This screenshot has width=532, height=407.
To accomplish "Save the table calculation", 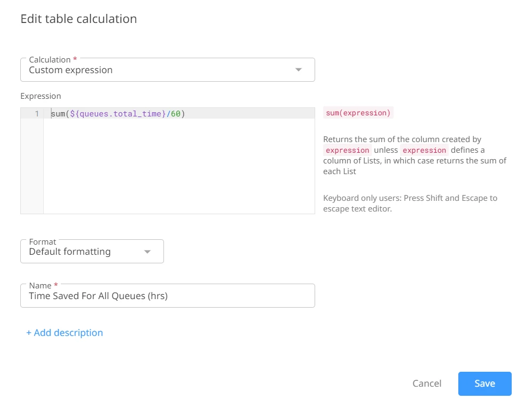I will tap(485, 383).
